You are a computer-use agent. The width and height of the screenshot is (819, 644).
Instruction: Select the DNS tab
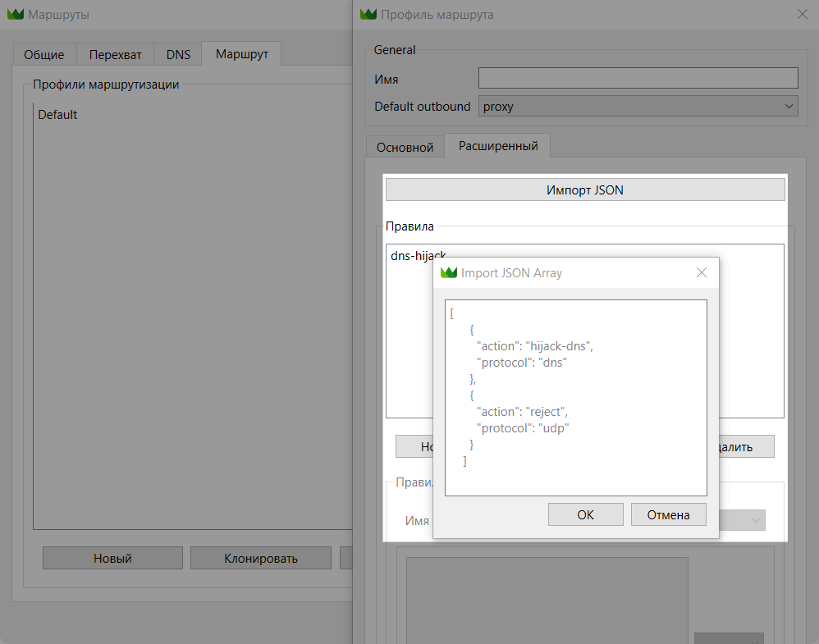click(x=178, y=55)
